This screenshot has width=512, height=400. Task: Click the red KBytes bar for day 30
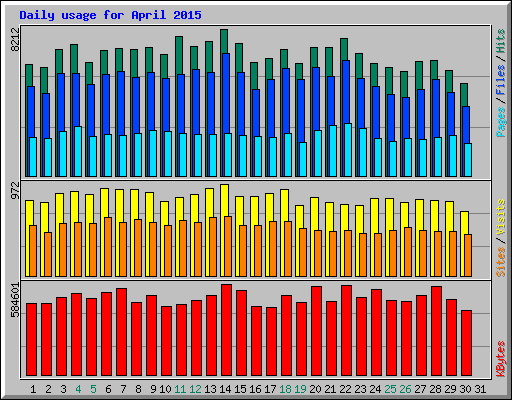coord(466,343)
